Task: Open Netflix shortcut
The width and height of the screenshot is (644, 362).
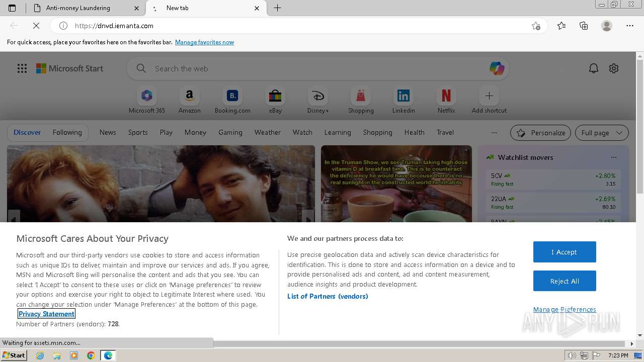Action: click(x=446, y=100)
